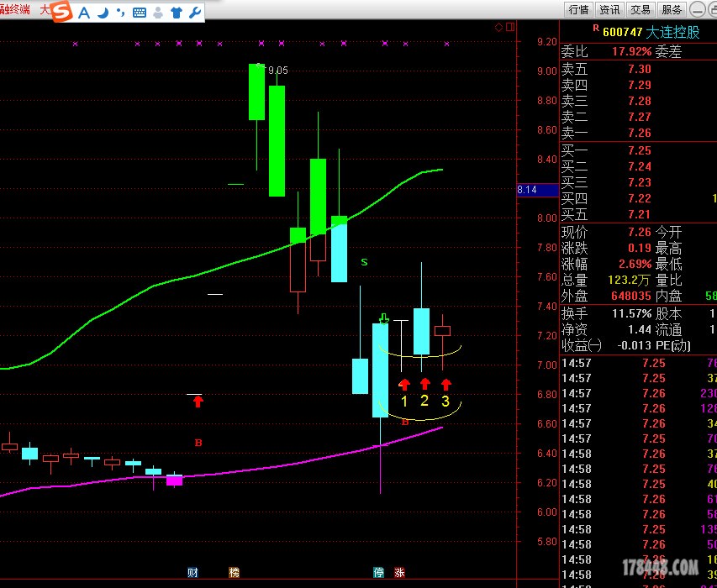Open the Sogou wrench toolbox icon
717x588 pixels.
(195, 12)
